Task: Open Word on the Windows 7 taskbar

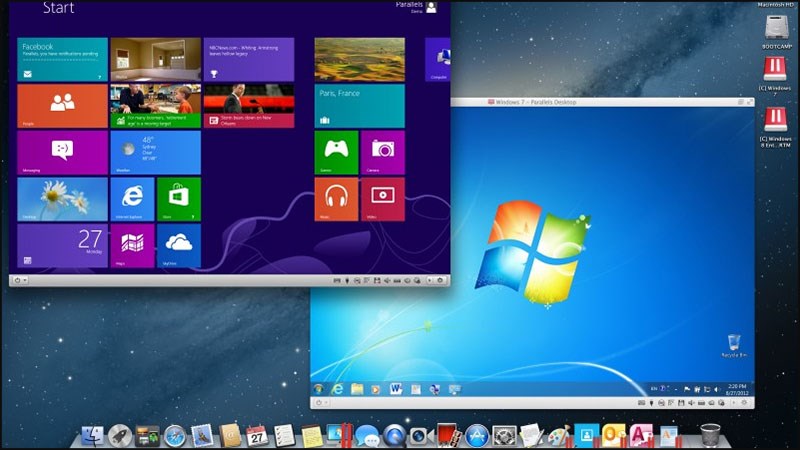Action: (x=396, y=389)
